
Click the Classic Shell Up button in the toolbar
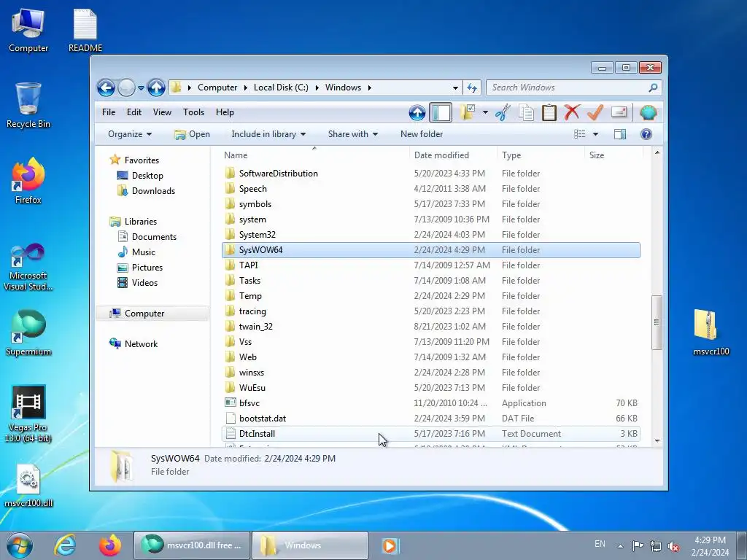pos(417,113)
